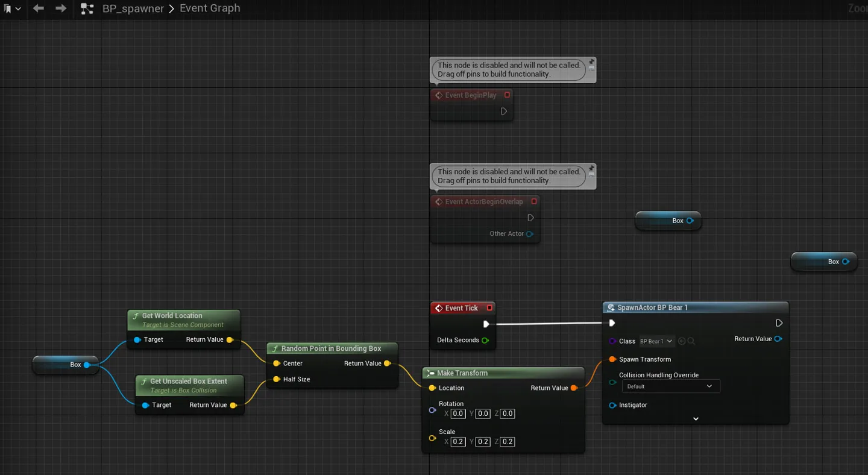
Task: Navigate back with the left arrow
Action: click(39, 8)
